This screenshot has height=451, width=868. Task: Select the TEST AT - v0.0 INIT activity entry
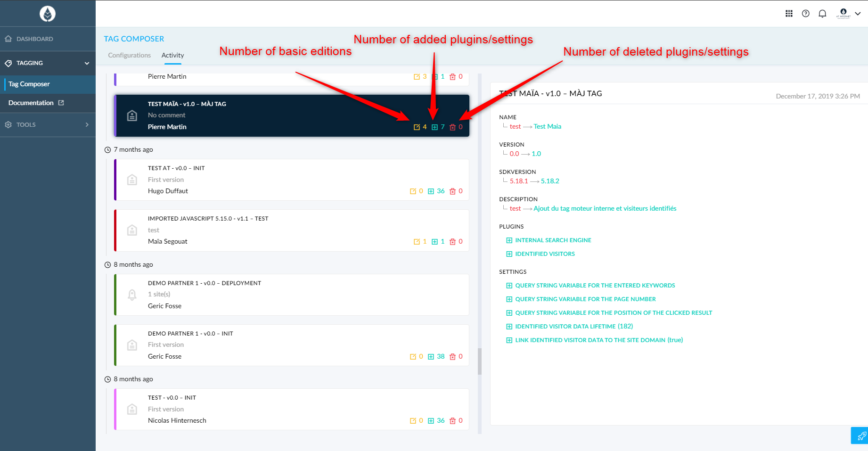tap(292, 180)
